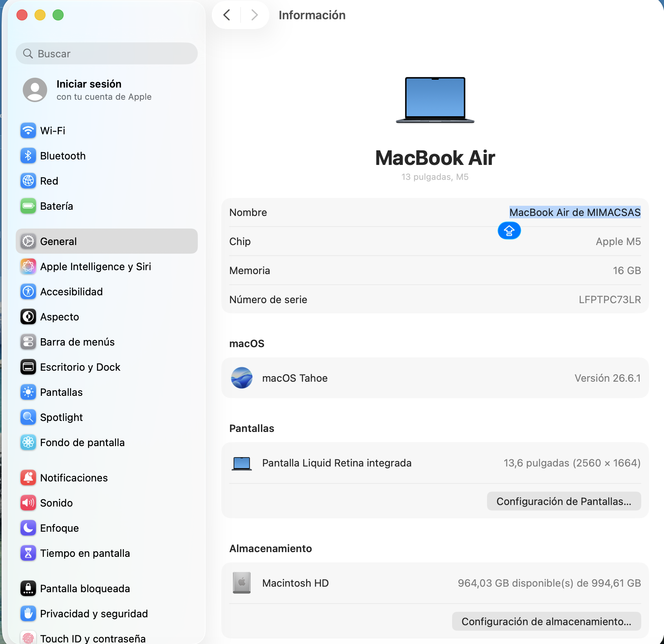This screenshot has height=644, width=664.
Task: Click the 16 GB memory value
Action: [627, 271]
